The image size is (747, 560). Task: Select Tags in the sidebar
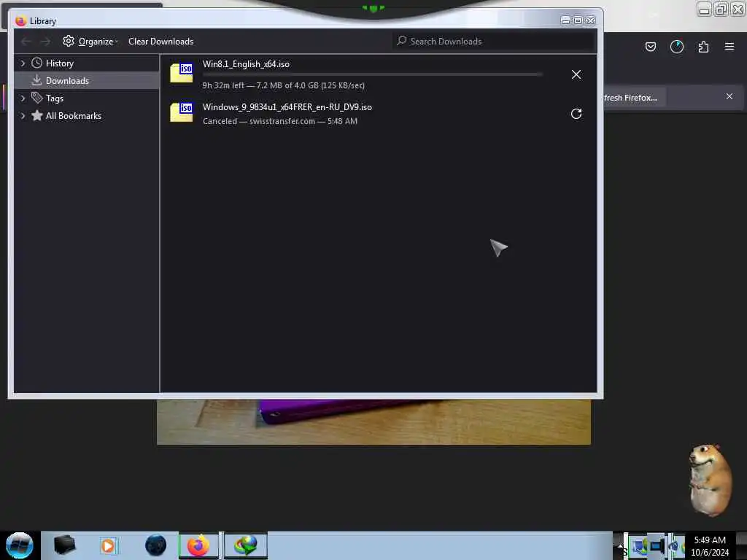[x=54, y=98]
